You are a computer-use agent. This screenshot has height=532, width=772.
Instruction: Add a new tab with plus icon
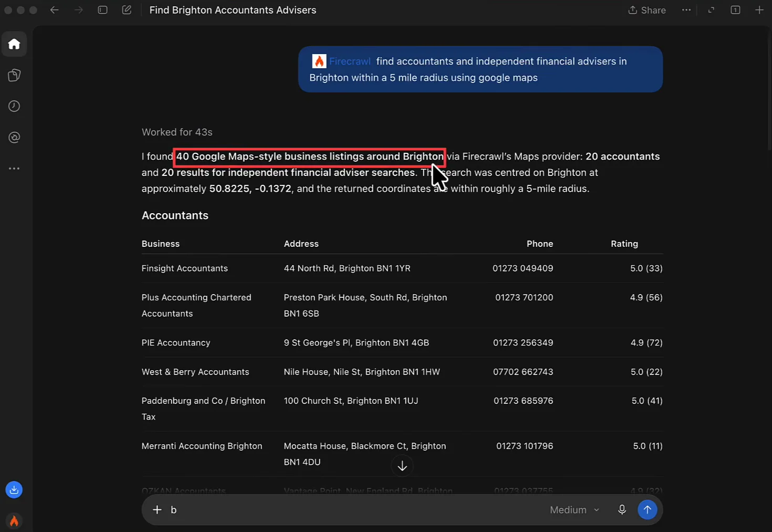(759, 10)
